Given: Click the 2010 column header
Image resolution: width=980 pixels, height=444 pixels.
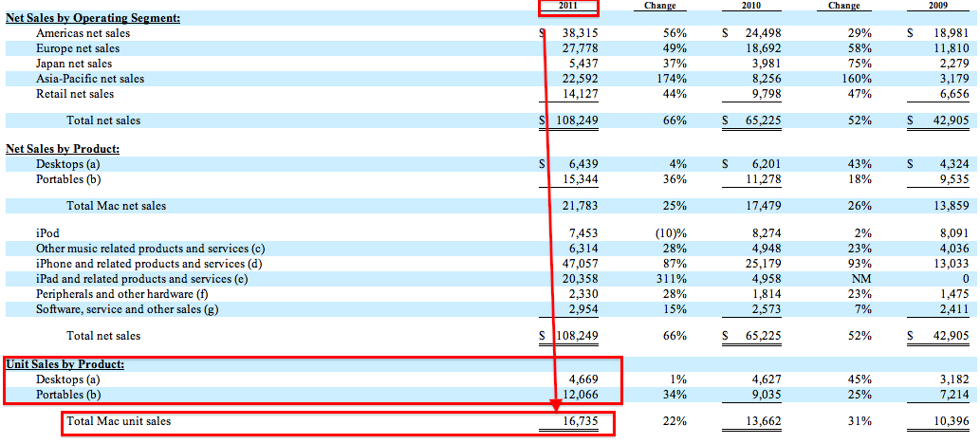Looking at the screenshot, I should (752, 6).
